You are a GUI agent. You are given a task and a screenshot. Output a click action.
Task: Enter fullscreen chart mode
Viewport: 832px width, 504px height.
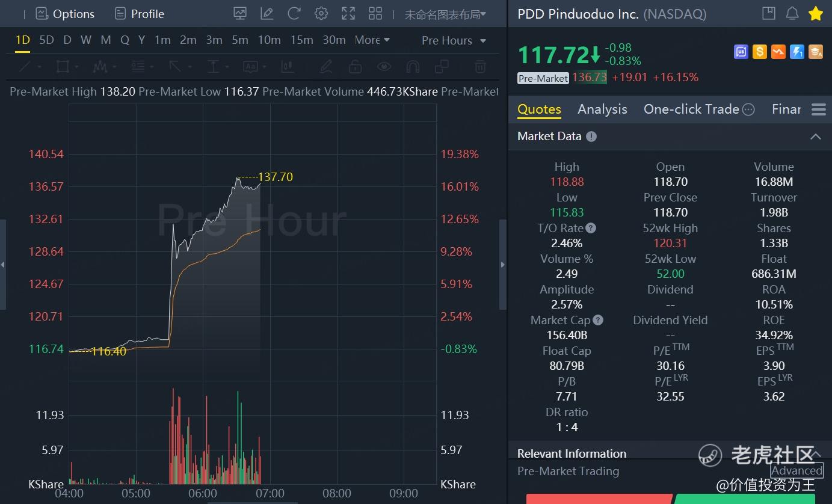coord(348,13)
